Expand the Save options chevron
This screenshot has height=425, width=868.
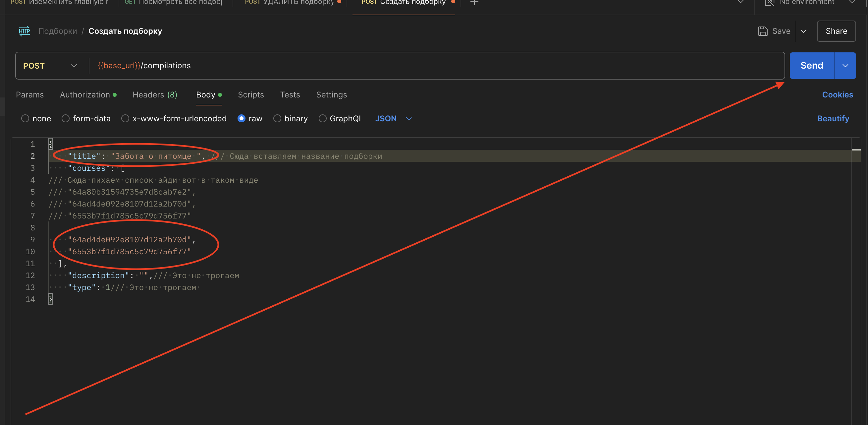click(804, 31)
